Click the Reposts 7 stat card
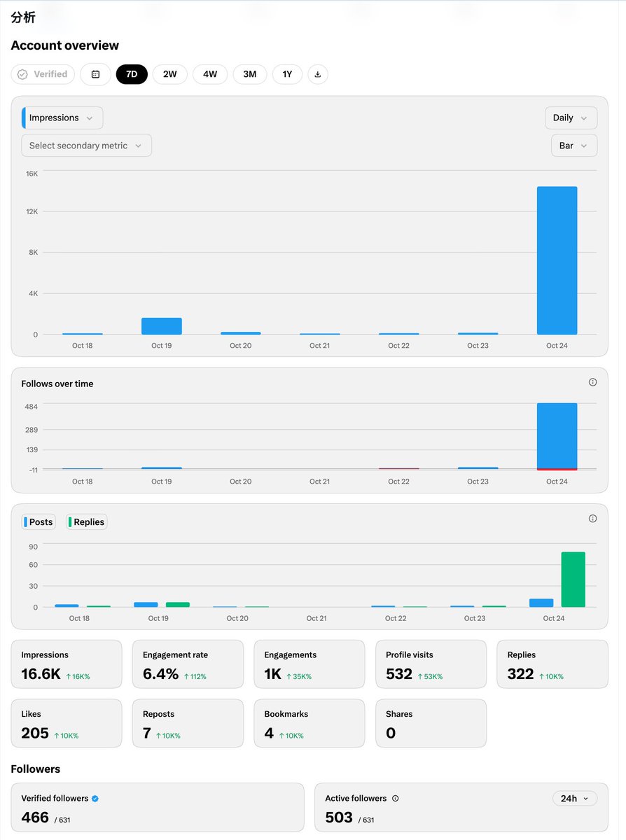This screenshot has height=840, width=626. point(188,723)
